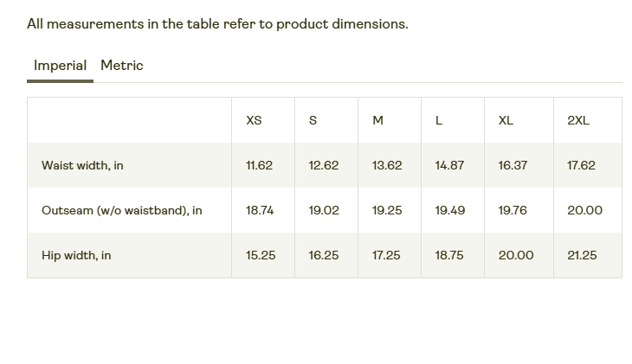The height and width of the screenshot is (364, 632).
Task: Select the Imperial tab
Action: pyautogui.click(x=60, y=66)
